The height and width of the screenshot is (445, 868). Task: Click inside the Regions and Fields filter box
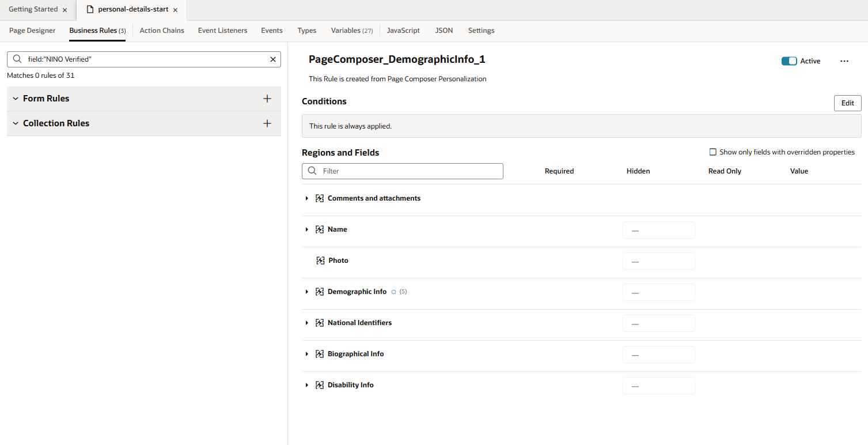[409, 171]
